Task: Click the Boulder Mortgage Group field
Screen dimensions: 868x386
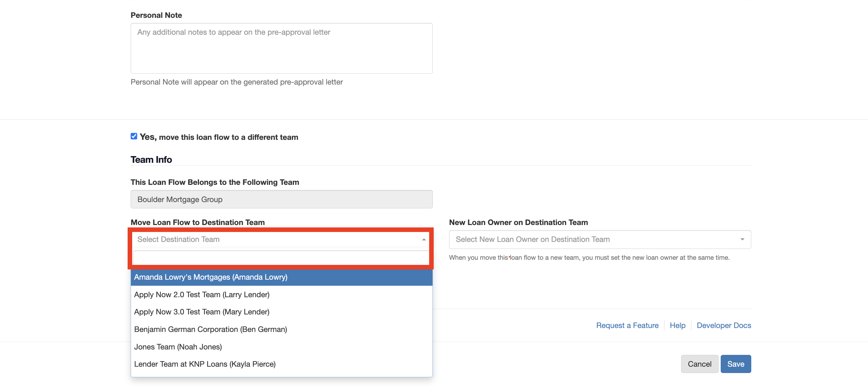Action: click(x=281, y=199)
